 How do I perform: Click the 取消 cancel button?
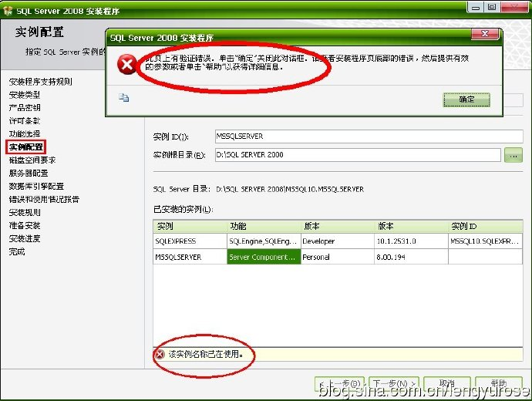[447, 384]
